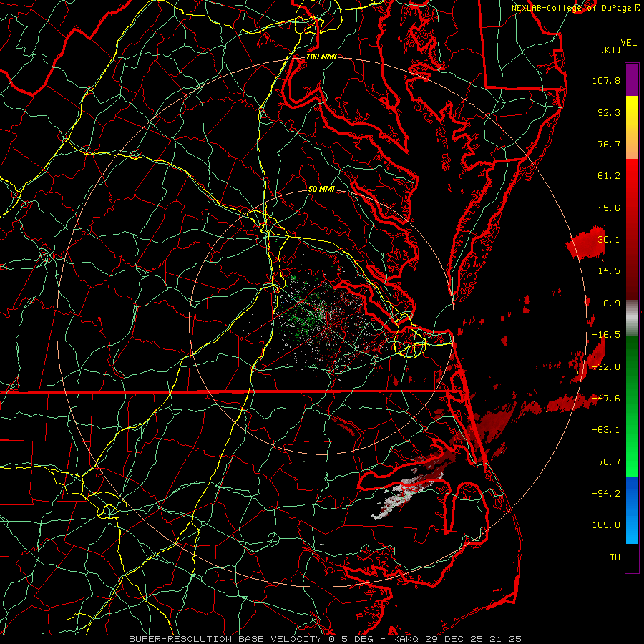This screenshot has width=644, height=644.
Task: Click the blue segment of velocity color bar
Action: tap(632, 510)
